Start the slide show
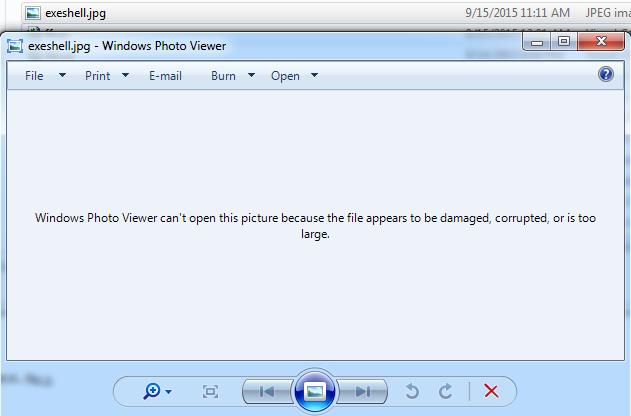The image size is (631, 416). (x=315, y=391)
